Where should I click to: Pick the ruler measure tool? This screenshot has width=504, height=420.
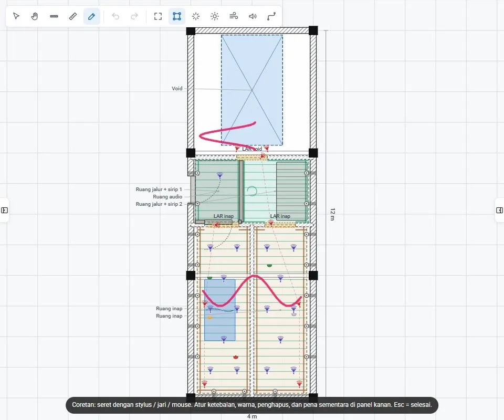coord(73,16)
